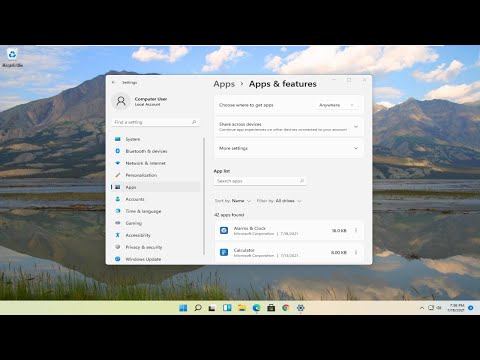This screenshot has width=480, height=360.
Task: Open the three-dot menu for Calculator
Action: pos(356,252)
